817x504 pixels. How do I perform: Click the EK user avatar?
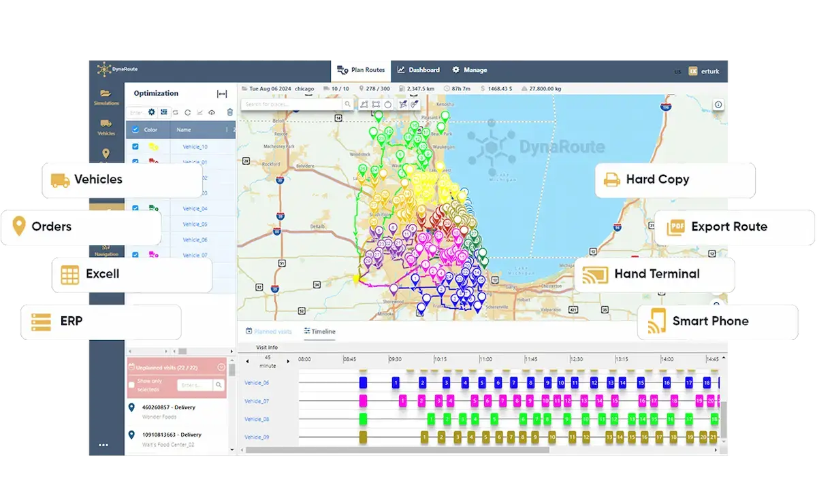point(693,71)
